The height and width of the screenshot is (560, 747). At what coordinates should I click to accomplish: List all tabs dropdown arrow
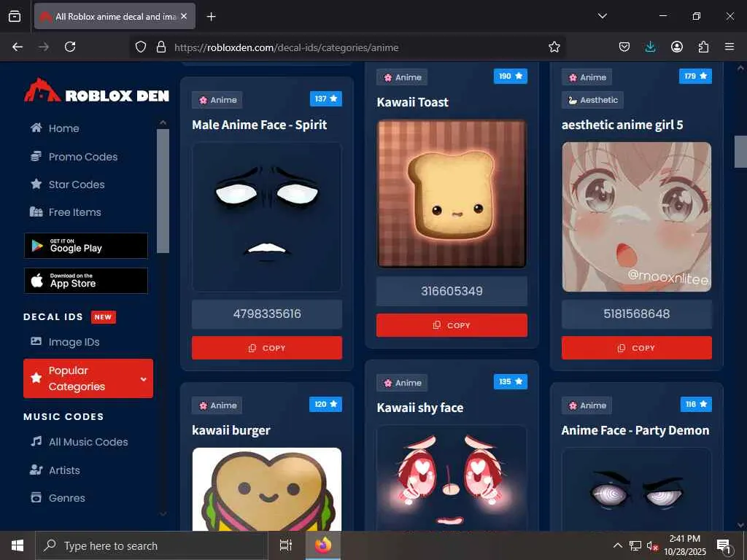click(603, 16)
